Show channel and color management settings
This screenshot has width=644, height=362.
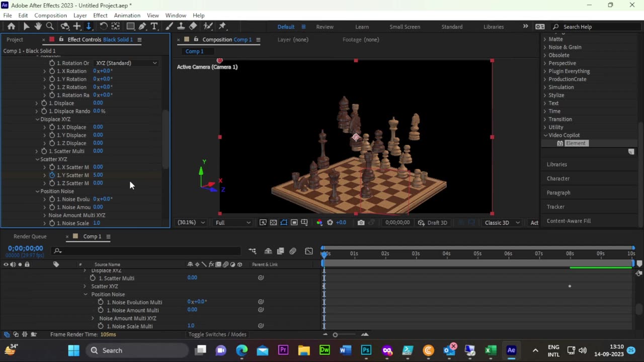(319, 223)
